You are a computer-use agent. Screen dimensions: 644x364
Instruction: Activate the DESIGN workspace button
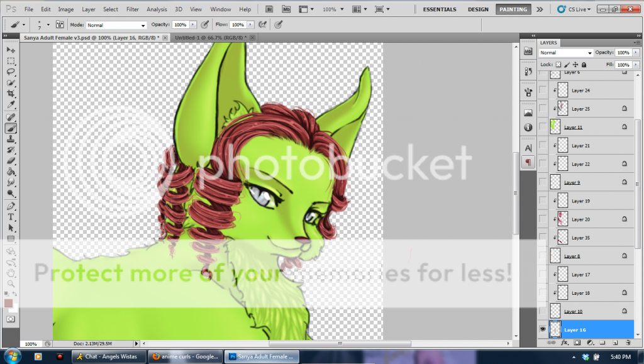(478, 9)
